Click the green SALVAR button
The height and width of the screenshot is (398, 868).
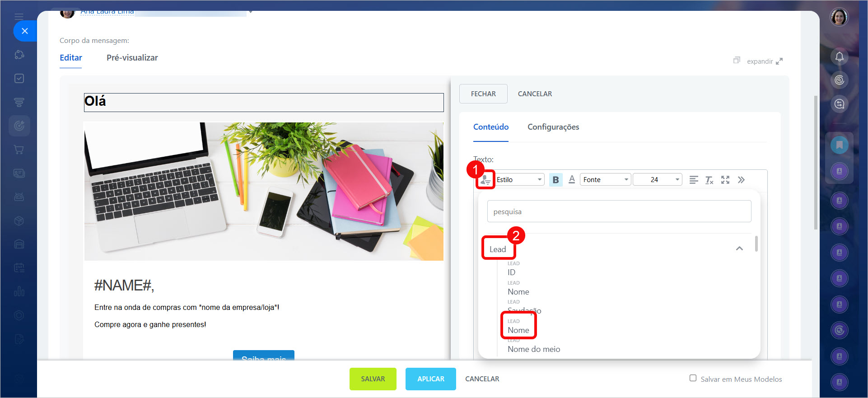(373, 379)
